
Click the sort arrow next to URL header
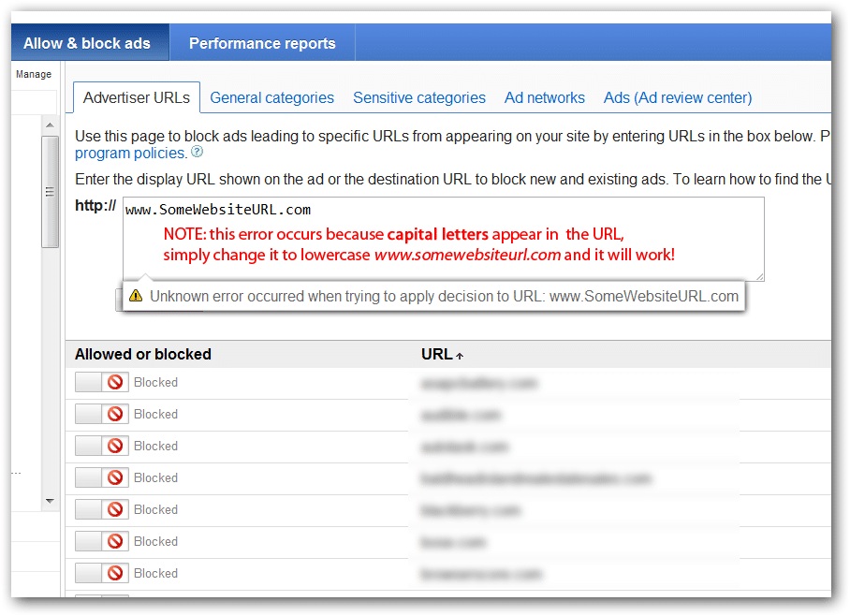[x=460, y=356]
